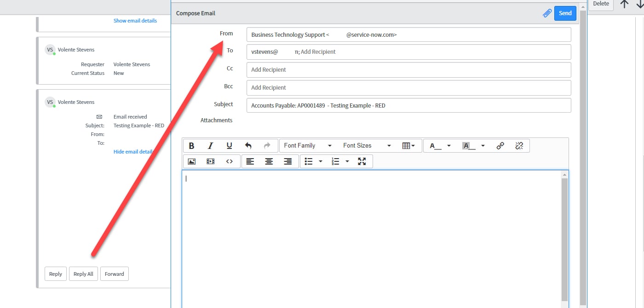Click the Forward button
Screen dimensions: 644x308
pos(115,274)
